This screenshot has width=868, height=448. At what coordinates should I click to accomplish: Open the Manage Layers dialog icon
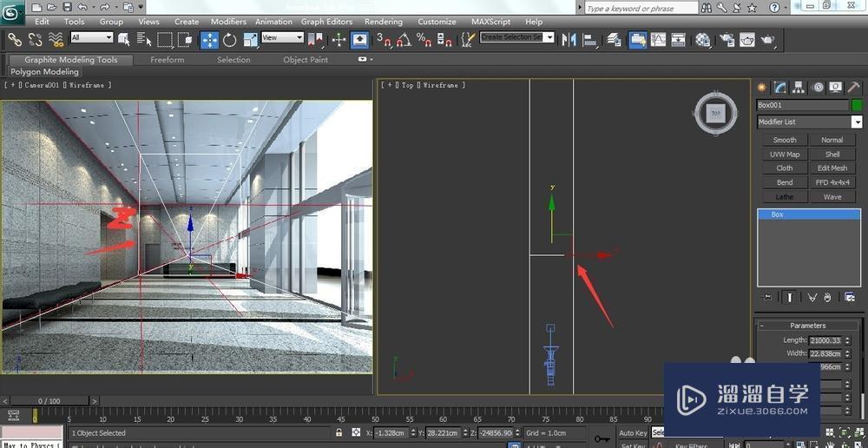coord(614,39)
